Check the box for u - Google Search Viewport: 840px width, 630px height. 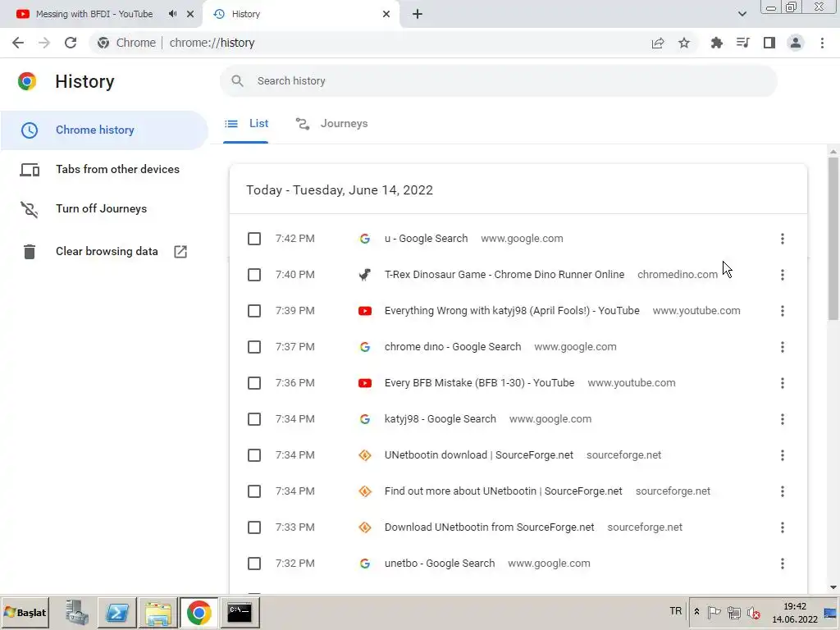click(254, 239)
